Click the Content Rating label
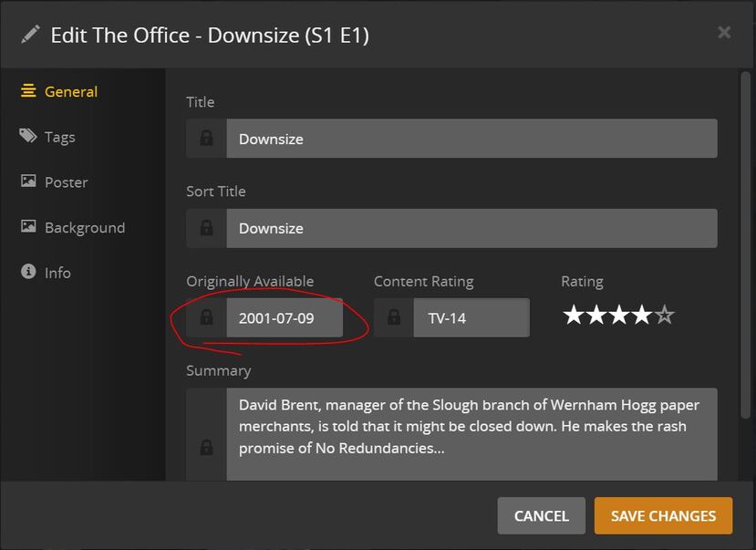 click(x=423, y=281)
